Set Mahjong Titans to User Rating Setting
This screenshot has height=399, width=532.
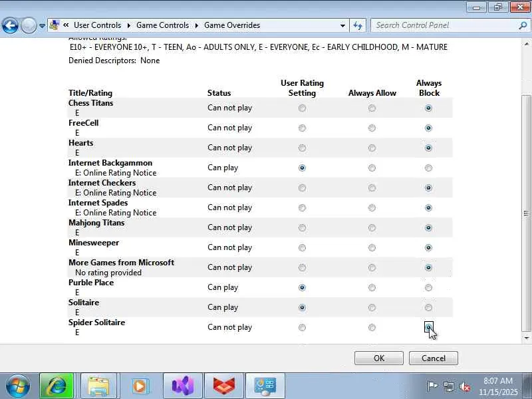pos(302,228)
